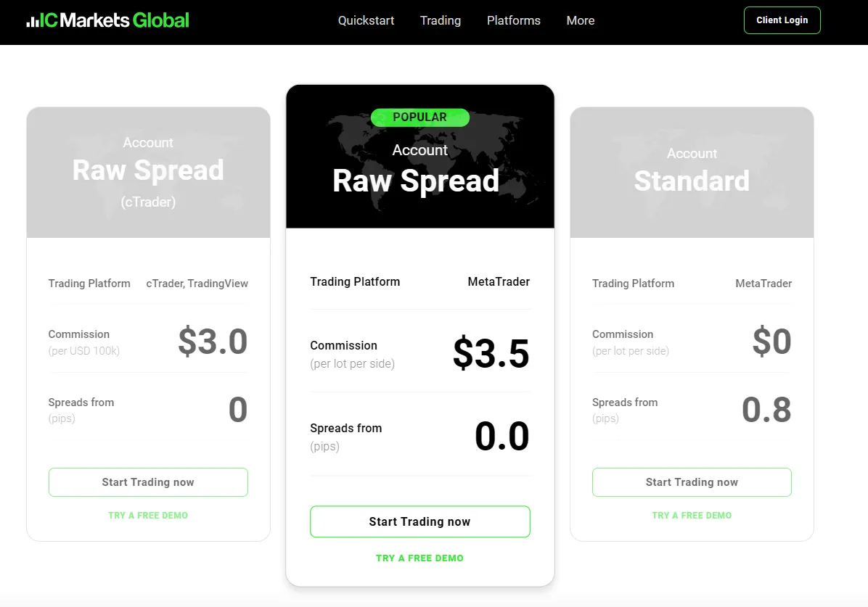868x607 pixels.
Task: Start Trading now on Standard account card
Action: point(692,482)
